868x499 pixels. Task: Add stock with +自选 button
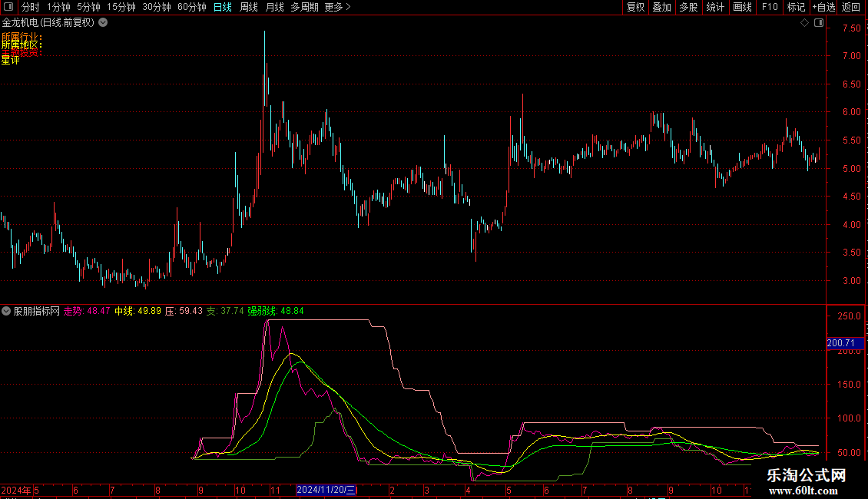(823, 7)
